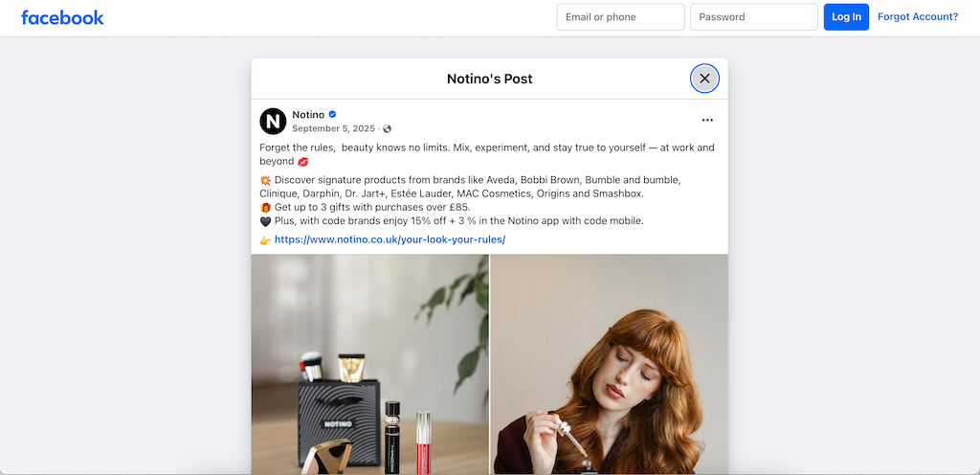The image size is (980, 475).
Task: Click the 'Notino's Post' heading text
Action: 489,79
